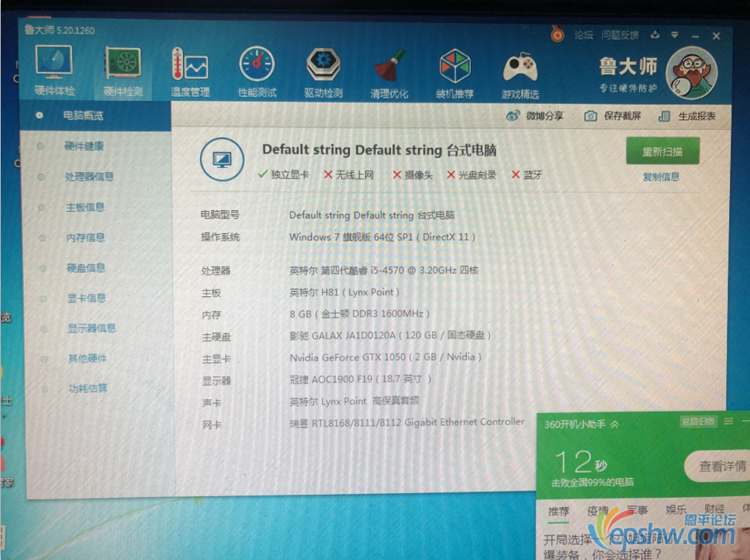Click the 复制信息 copy info link
Viewport: 750px width, 560px height.
point(661,177)
